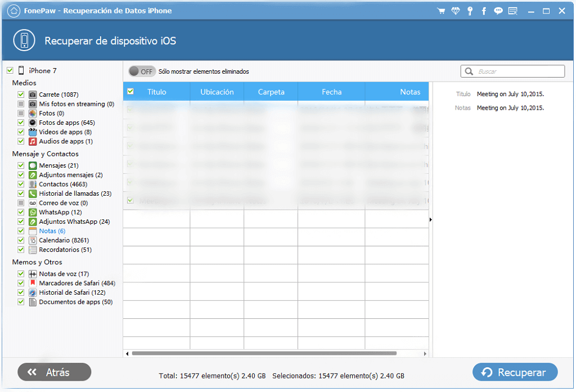Select the Fotos de apps icon

(x=33, y=123)
